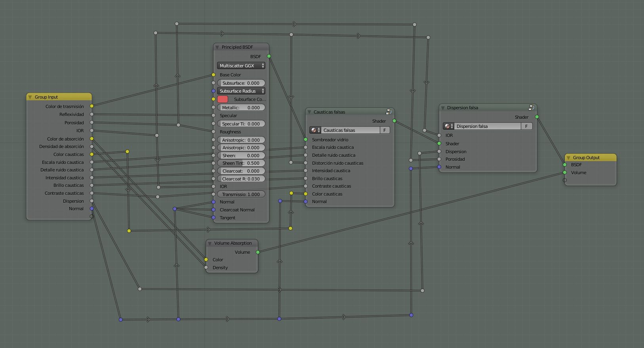Click Dispersion falsa Normal input socket

(x=439, y=167)
